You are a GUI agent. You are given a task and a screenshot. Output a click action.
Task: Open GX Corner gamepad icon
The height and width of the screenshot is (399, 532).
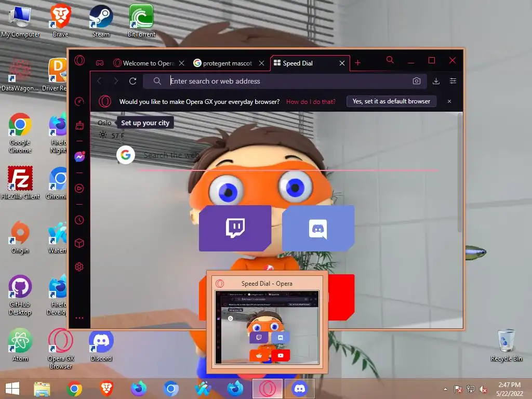pyautogui.click(x=100, y=63)
